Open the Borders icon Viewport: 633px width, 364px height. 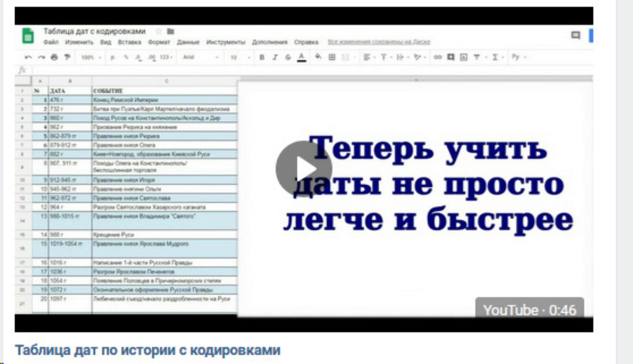click(x=332, y=57)
